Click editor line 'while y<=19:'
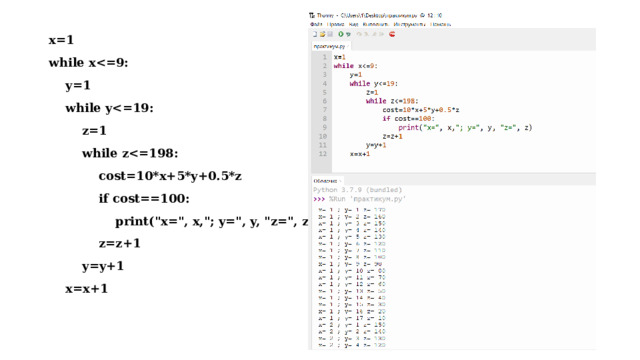640x360 pixels. tap(373, 83)
